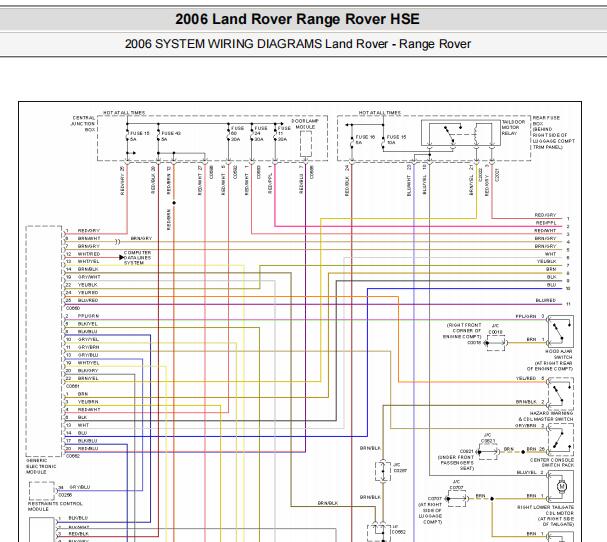The width and height of the screenshot is (607, 542).
Task: Click the Taildoor Motor Relay switch symbol
Action: click(461, 134)
